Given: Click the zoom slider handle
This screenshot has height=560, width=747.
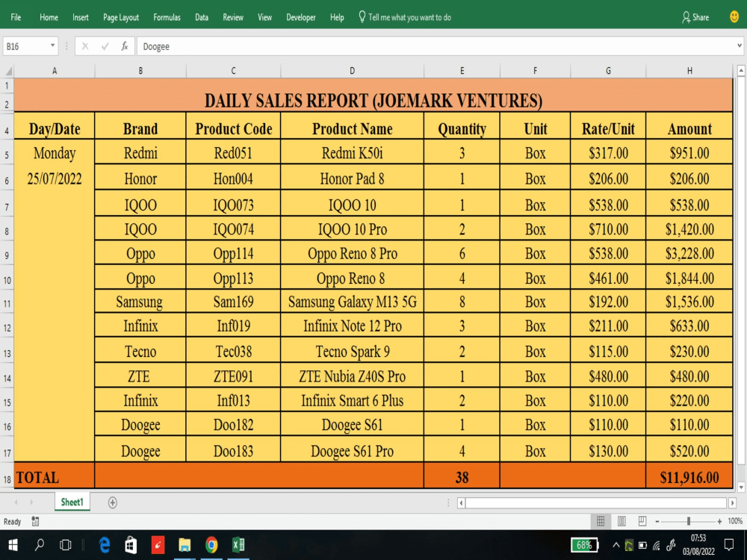Looking at the screenshot, I should [x=689, y=522].
